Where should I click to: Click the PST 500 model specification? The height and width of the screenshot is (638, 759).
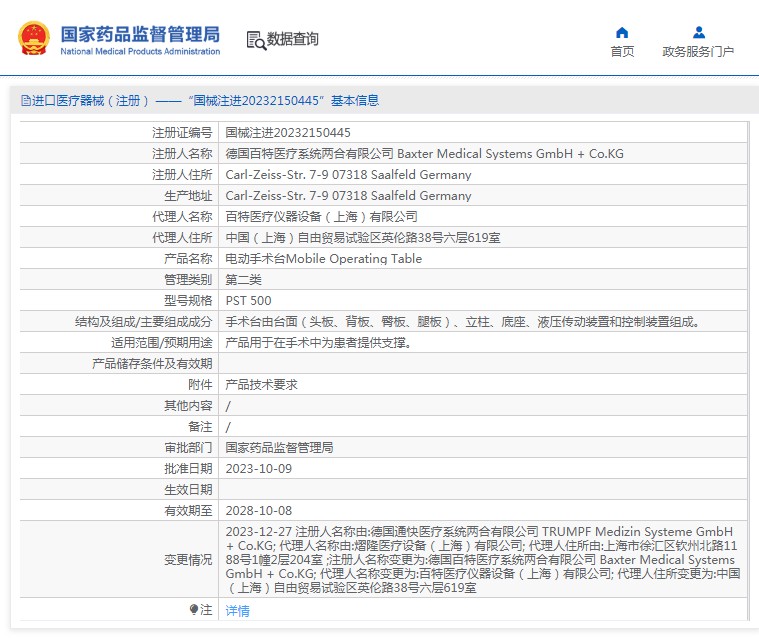[x=248, y=300]
